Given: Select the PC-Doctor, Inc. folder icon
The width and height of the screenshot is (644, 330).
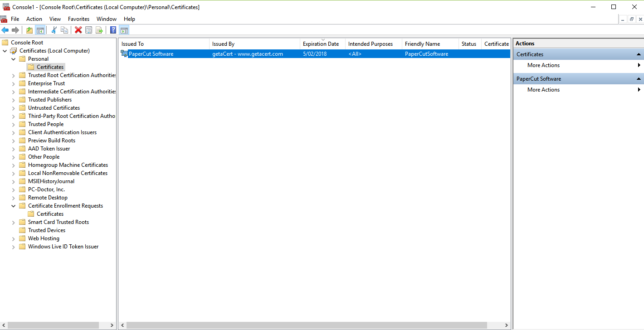Looking at the screenshot, I should click(x=23, y=189).
